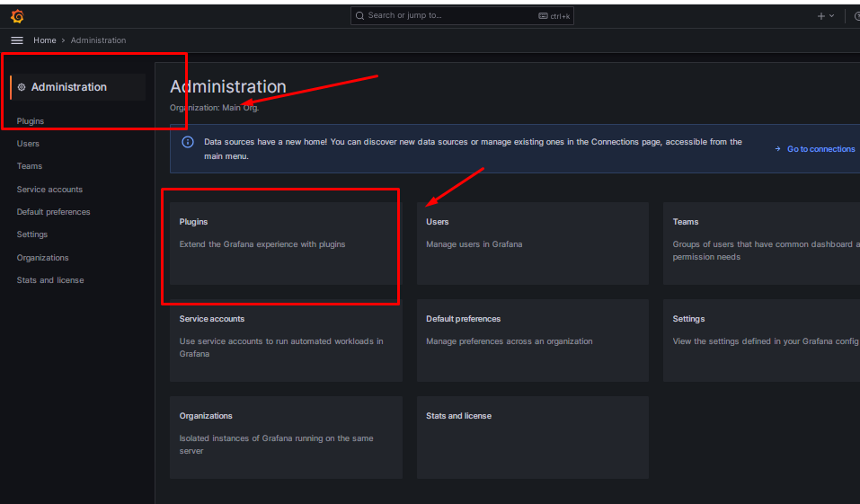
Task: Click 'Organization: Main Org.' text
Action: [215, 108]
